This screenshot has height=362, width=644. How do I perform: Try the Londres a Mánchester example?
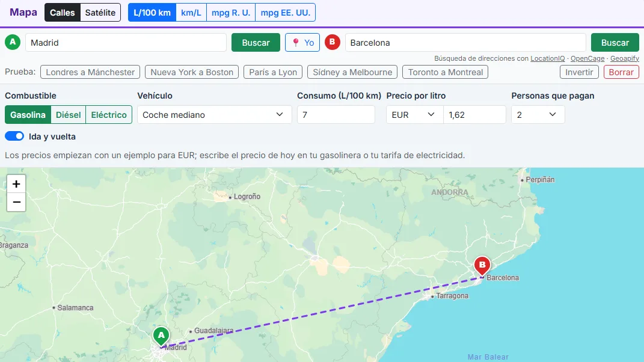coord(90,72)
